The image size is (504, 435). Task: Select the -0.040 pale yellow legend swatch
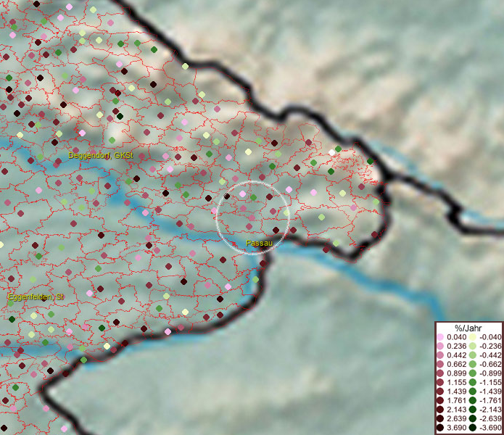point(473,337)
